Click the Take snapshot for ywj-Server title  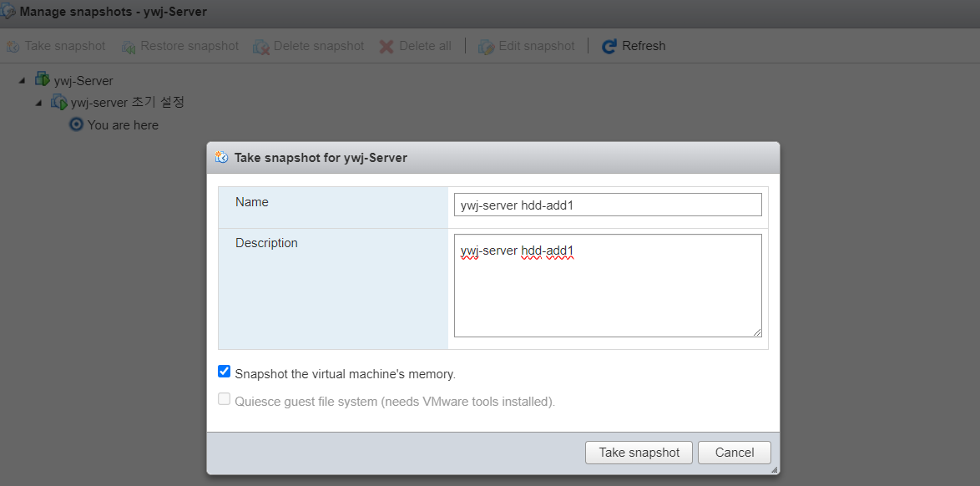(x=321, y=158)
